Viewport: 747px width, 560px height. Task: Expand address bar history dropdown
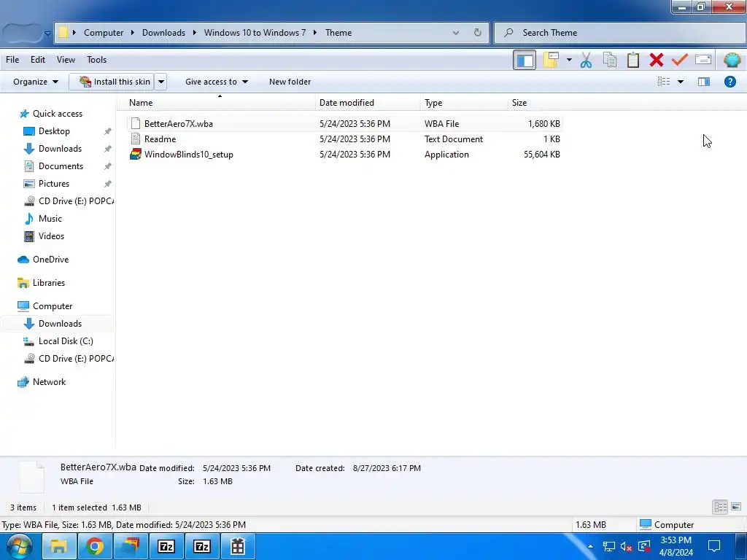456,32
